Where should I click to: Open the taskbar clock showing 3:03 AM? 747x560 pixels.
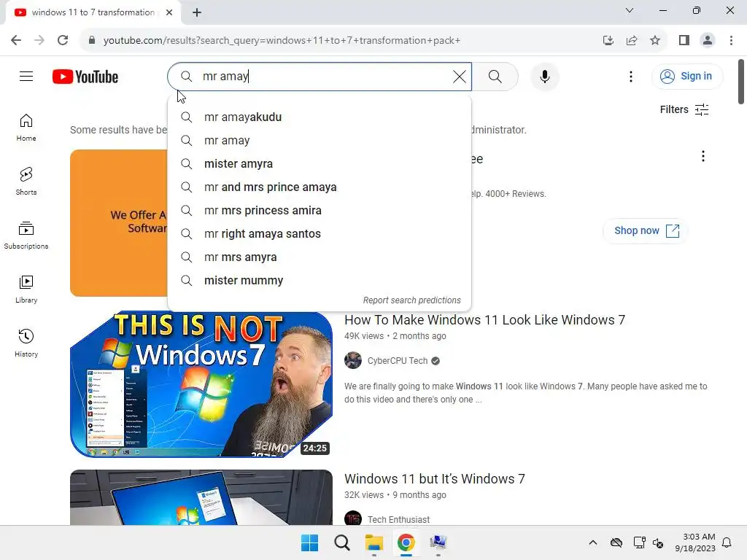click(x=695, y=542)
